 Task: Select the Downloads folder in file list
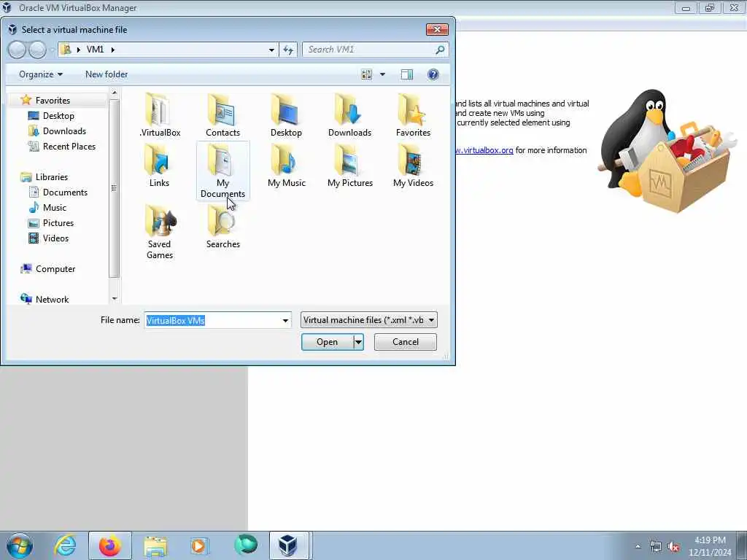[x=349, y=114]
